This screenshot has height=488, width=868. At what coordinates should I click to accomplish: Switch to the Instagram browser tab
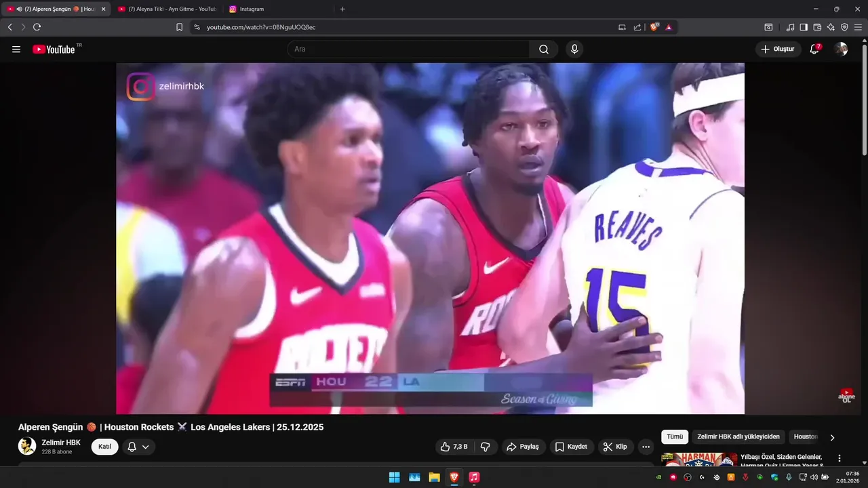pyautogui.click(x=278, y=9)
